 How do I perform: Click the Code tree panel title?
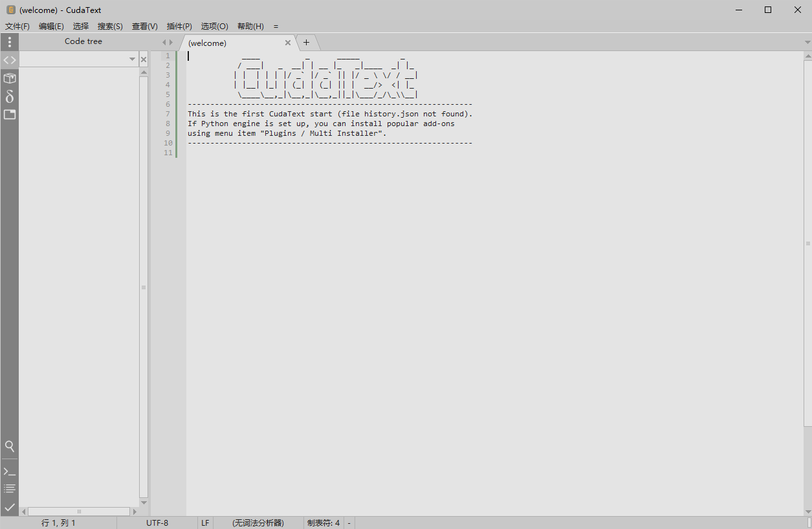point(83,41)
